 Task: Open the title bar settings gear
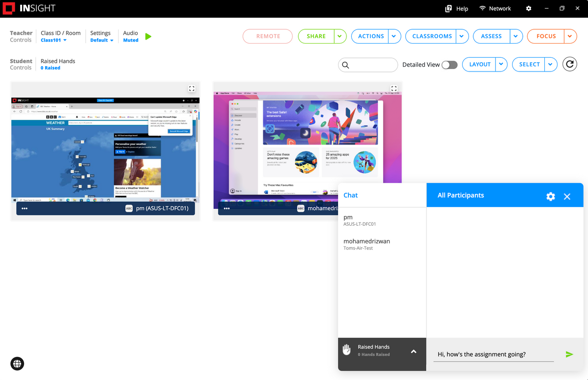529,8
